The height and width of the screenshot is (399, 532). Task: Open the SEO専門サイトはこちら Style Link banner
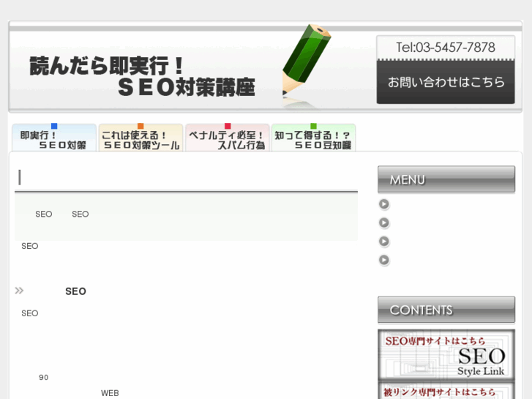(446, 354)
